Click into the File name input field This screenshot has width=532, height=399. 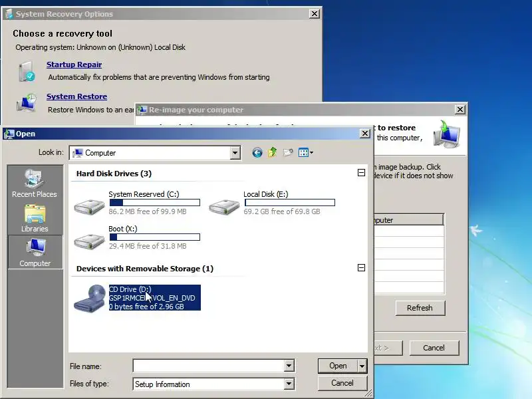coord(209,366)
